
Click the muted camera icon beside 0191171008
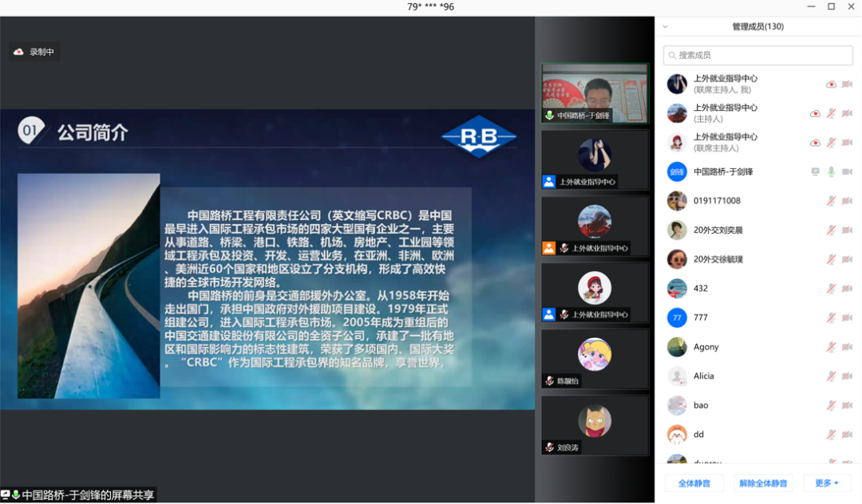pos(846,200)
